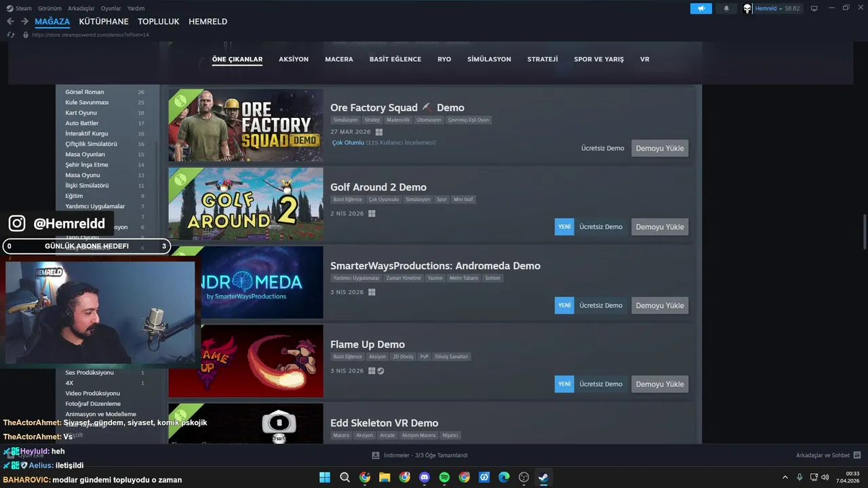Go to the KÜTÜPHANE section
The width and height of the screenshot is (868, 488).
tap(104, 22)
